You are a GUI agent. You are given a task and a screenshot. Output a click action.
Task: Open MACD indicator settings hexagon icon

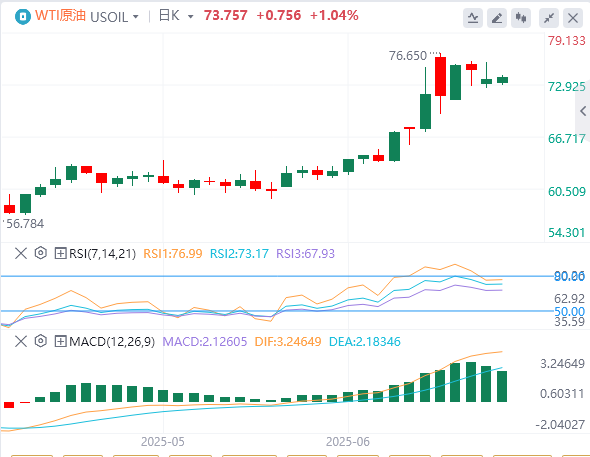pos(41,341)
